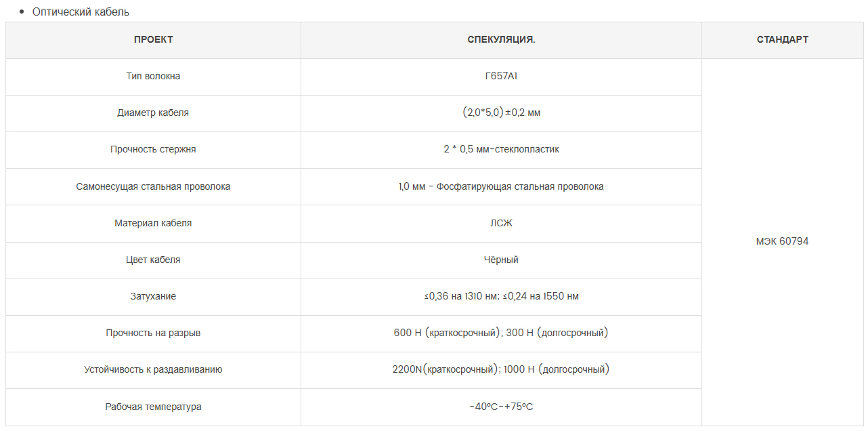Viewport: 868px width, 431px height.
Task: Click the СТАНДАРТ column header
Action: click(782, 40)
